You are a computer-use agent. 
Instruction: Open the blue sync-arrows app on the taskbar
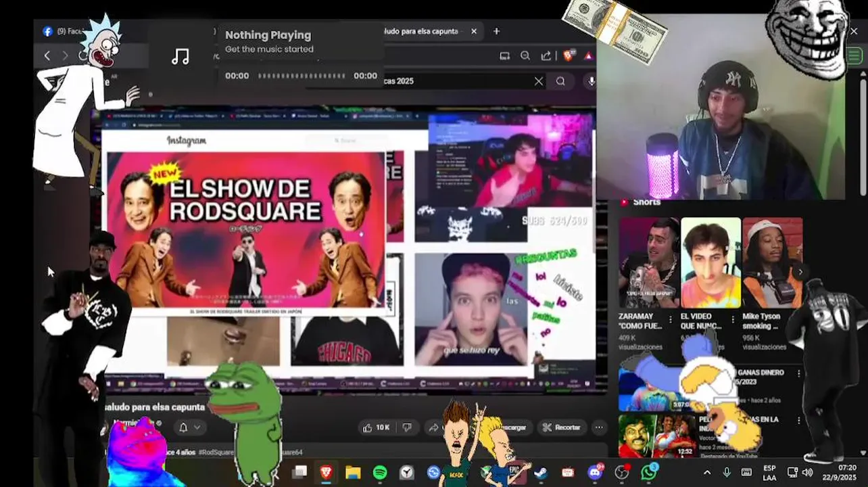(433, 472)
